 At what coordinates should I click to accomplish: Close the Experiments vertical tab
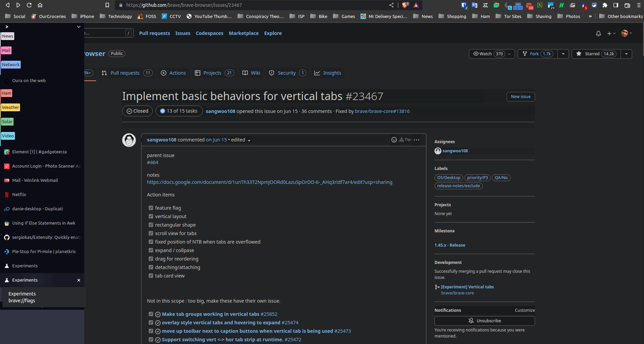pos(79,280)
